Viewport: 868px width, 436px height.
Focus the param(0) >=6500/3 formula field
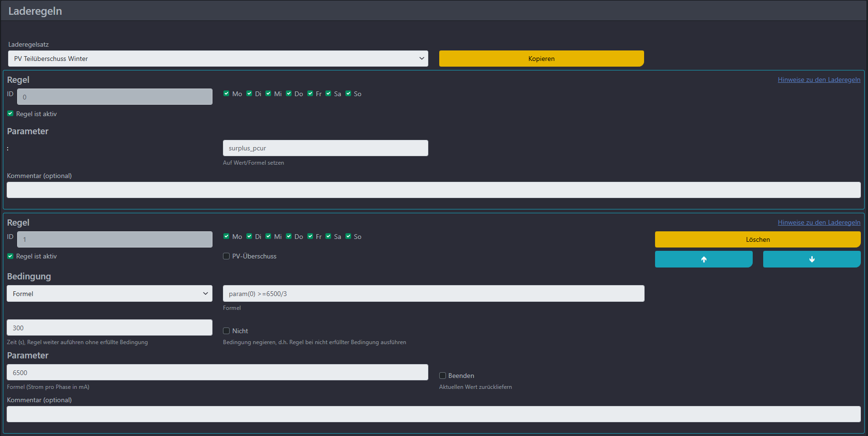click(x=433, y=294)
